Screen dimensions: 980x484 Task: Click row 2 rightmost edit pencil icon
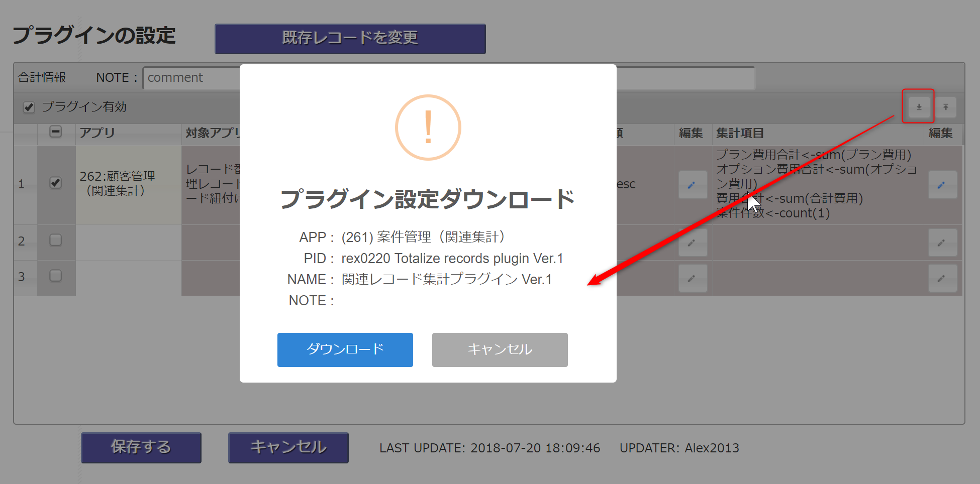pos(942,243)
